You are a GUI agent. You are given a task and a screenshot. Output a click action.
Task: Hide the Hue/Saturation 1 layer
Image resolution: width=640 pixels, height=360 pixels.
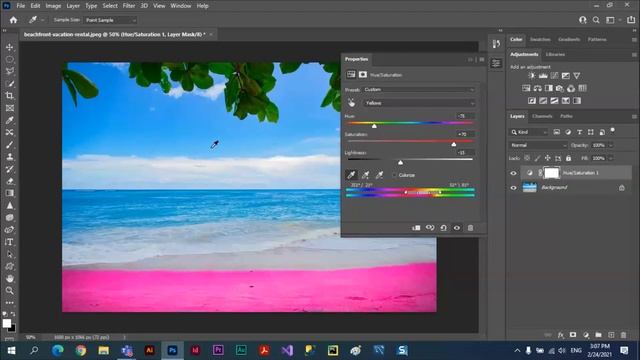tap(513, 173)
